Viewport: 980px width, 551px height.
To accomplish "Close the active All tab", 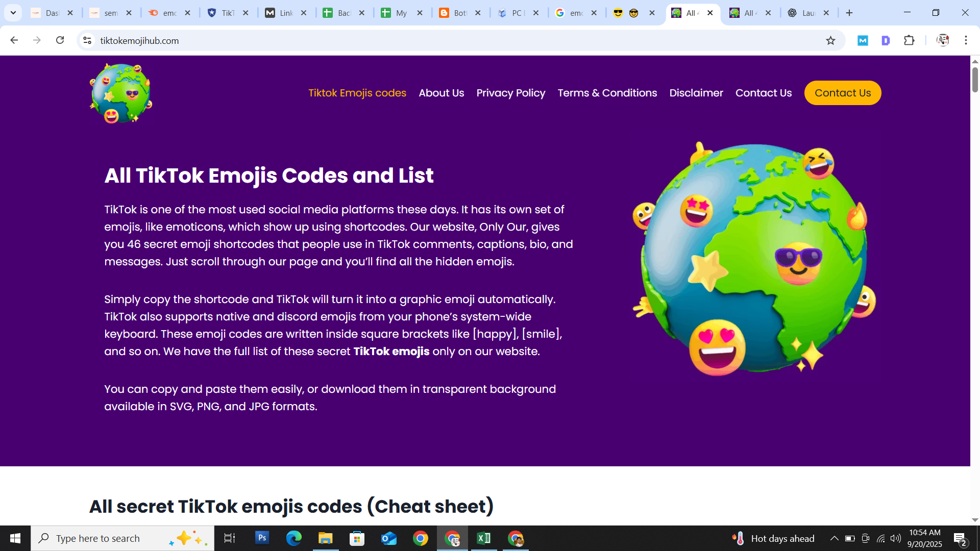I will [x=710, y=13].
